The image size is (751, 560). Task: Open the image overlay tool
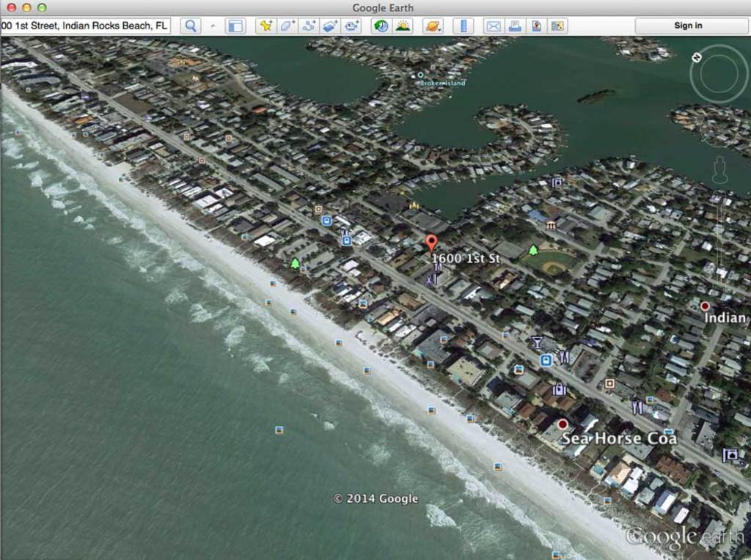(x=330, y=24)
